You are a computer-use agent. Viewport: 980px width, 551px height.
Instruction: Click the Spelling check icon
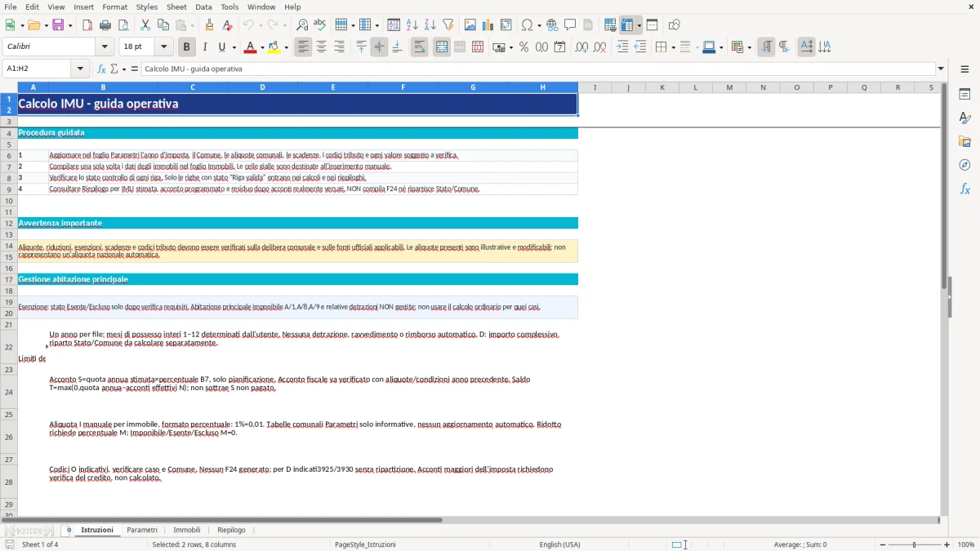pos(320,25)
